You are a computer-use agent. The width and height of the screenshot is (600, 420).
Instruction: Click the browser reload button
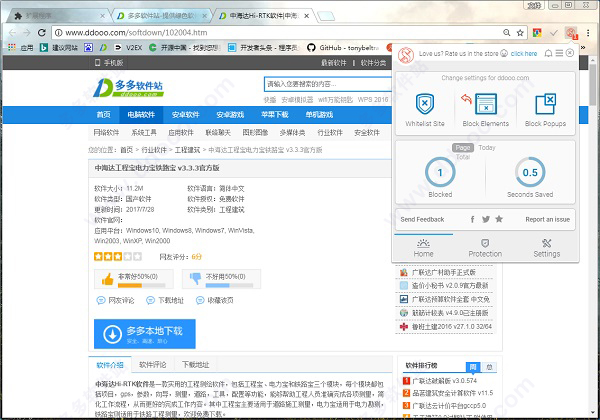[x=42, y=33]
